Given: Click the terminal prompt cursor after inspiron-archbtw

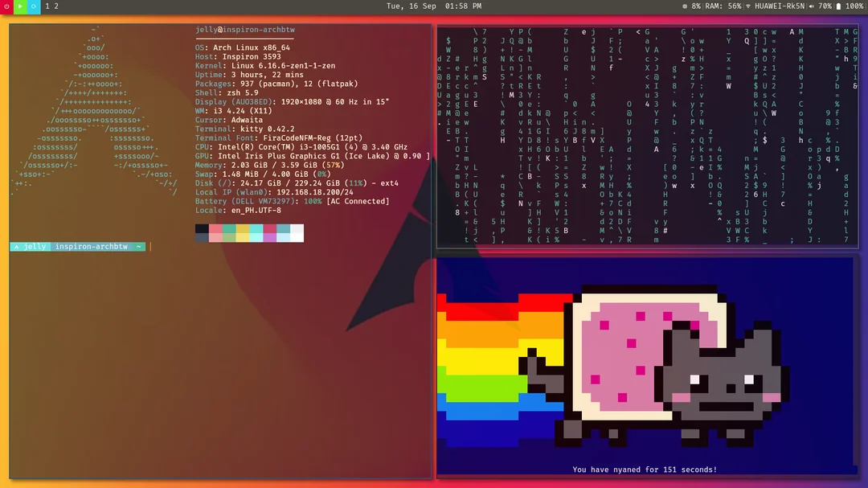Looking at the screenshot, I should click(x=150, y=247).
